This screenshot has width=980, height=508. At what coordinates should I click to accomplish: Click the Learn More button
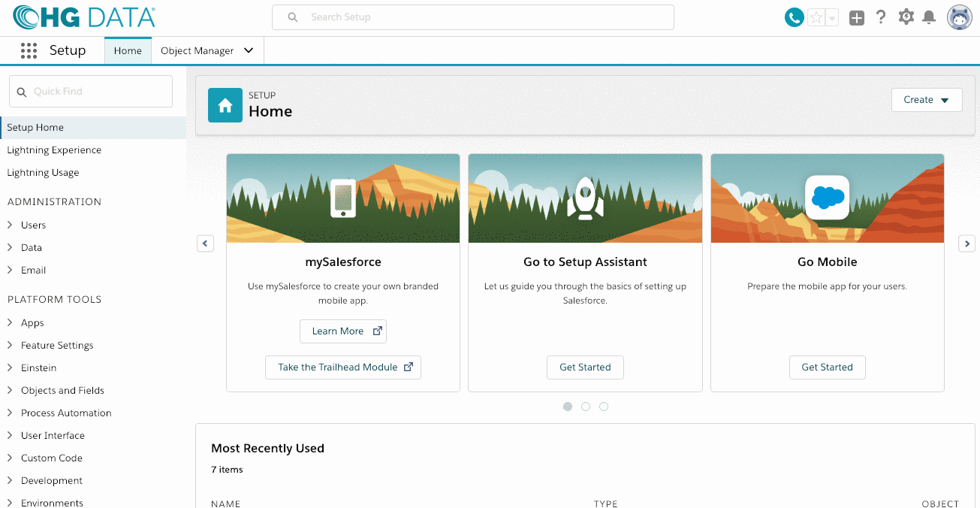click(343, 331)
